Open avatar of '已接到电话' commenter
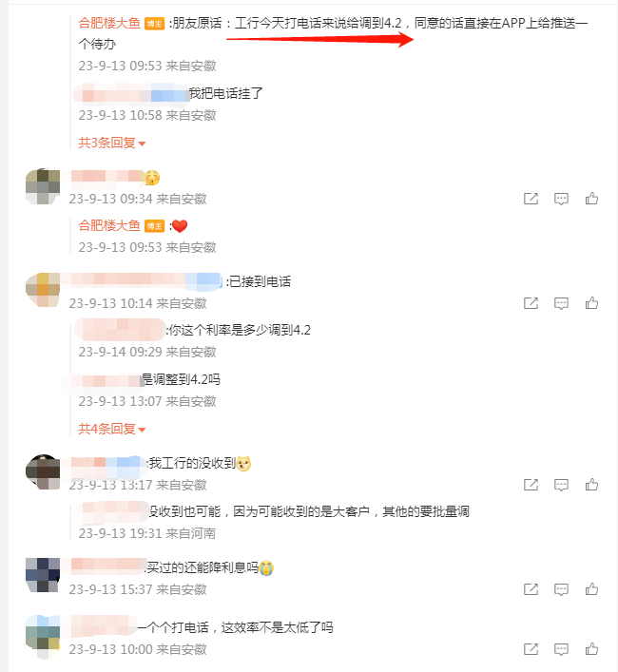 [x=43, y=290]
